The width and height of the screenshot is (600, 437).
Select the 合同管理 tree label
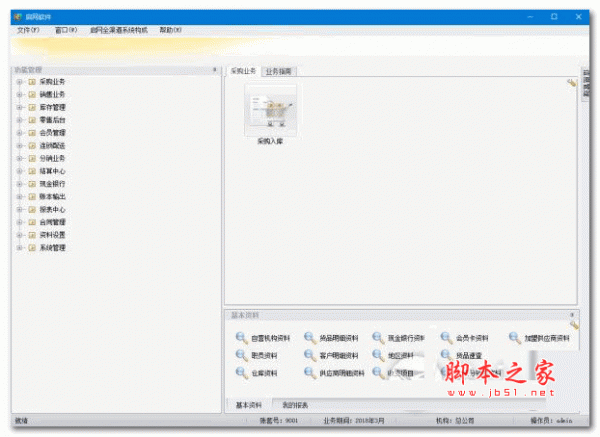click(x=52, y=222)
